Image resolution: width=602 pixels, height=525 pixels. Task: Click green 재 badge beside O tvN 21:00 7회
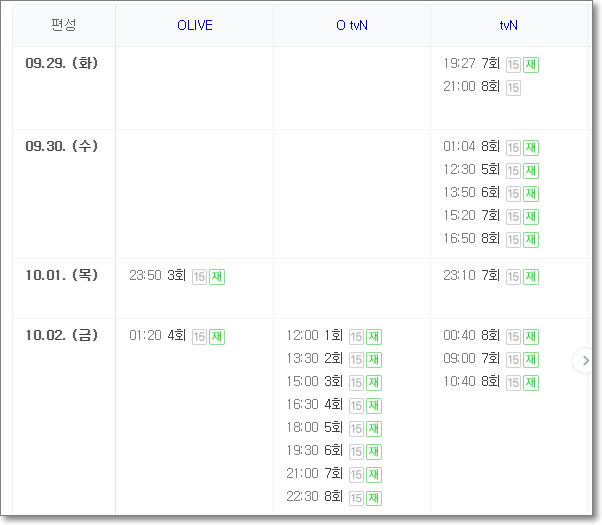tap(374, 475)
